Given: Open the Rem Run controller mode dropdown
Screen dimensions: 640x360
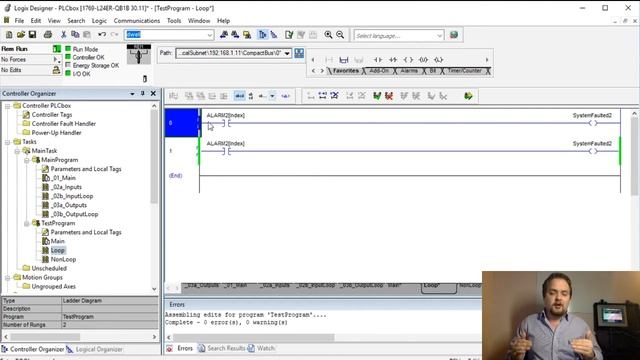Looking at the screenshot, I should point(57,49).
